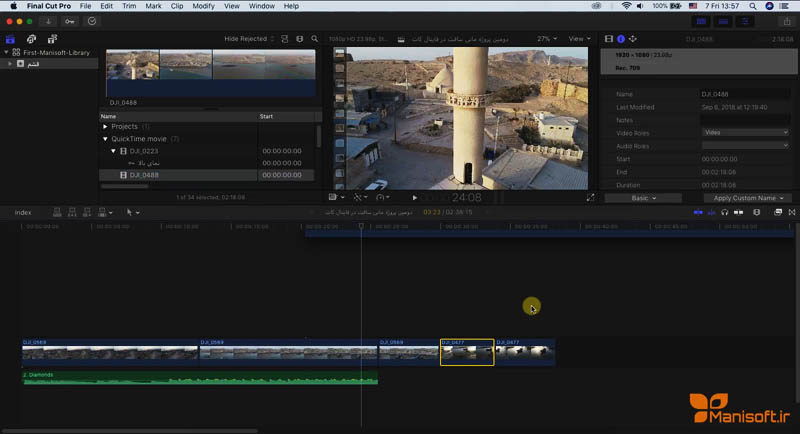Toggle timeline snapping icon
800x434 pixels.
[738, 212]
